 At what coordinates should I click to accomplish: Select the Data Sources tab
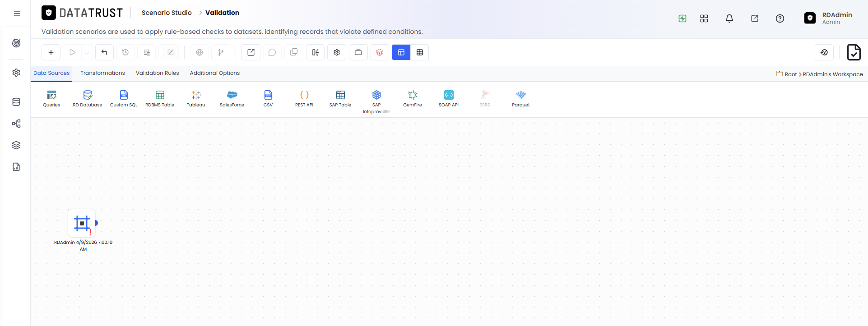[x=51, y=73]
